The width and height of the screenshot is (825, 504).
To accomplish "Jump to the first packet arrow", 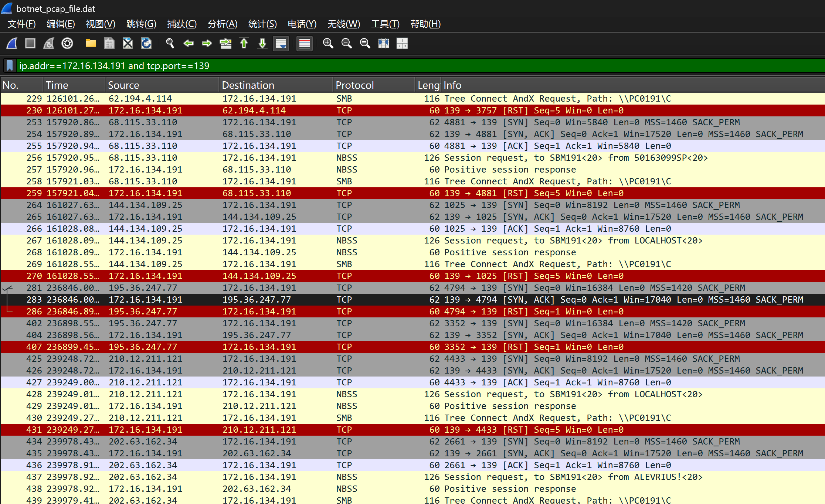I will pyautogui.click(x=244, y=44).
